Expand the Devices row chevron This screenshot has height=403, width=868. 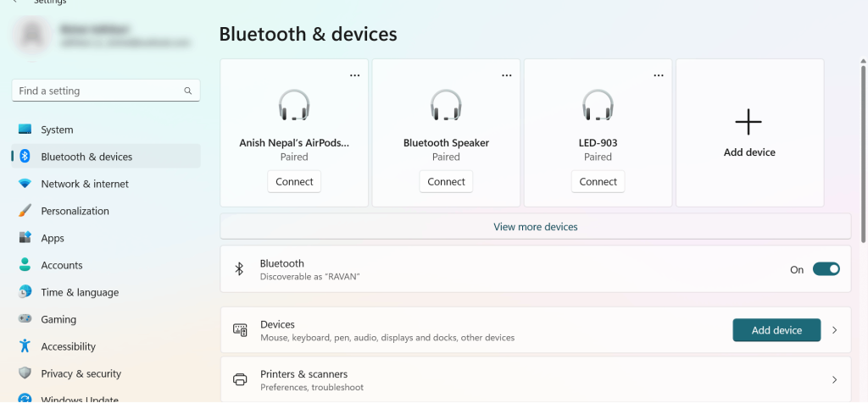click(x=835, y=330)
